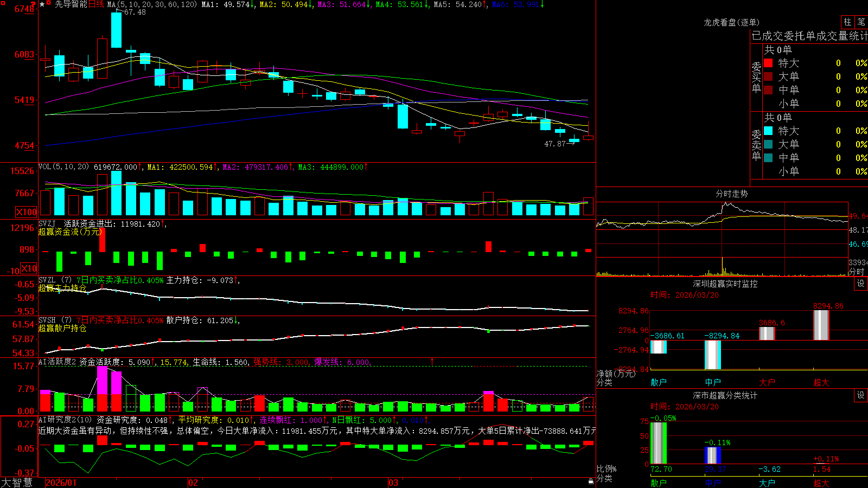
Task: Switch 龙虎看盘 to 柱 bar view
Action: click(x=847, y=22)
